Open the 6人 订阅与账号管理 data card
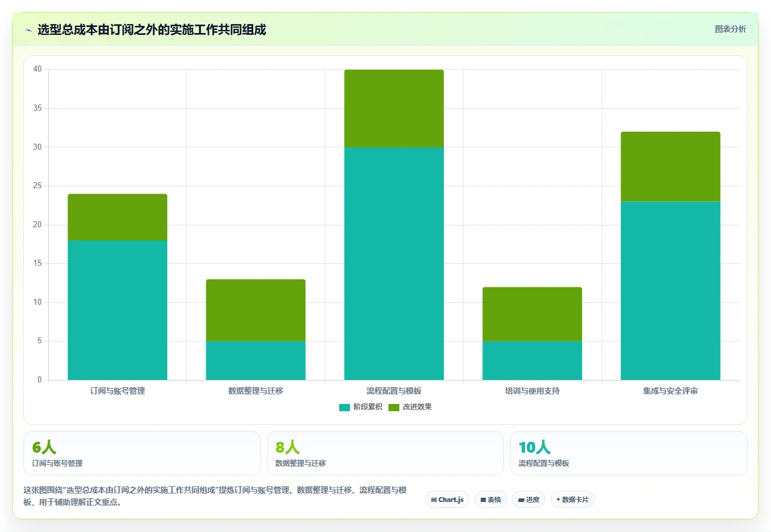The height and width of the screenshot is (532, 771). point(142,453)
